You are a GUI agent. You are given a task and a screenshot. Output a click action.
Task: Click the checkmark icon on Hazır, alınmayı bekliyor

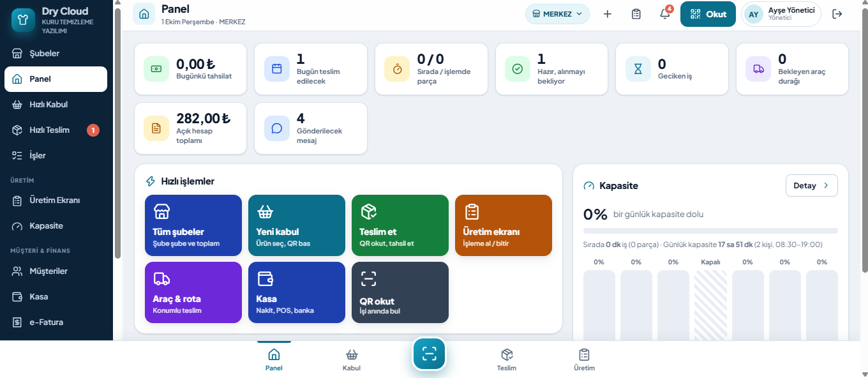[518, 69]
